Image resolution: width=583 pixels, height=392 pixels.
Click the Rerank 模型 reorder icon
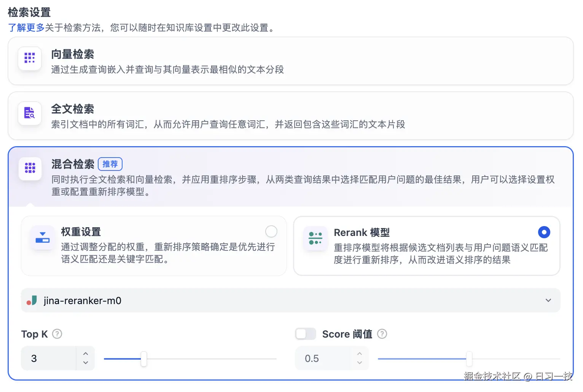click(x=315, y=239)
